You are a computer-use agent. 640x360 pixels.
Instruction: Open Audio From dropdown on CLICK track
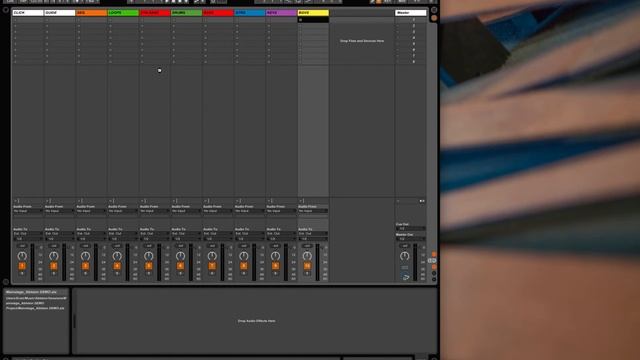(x=28, y=211)
